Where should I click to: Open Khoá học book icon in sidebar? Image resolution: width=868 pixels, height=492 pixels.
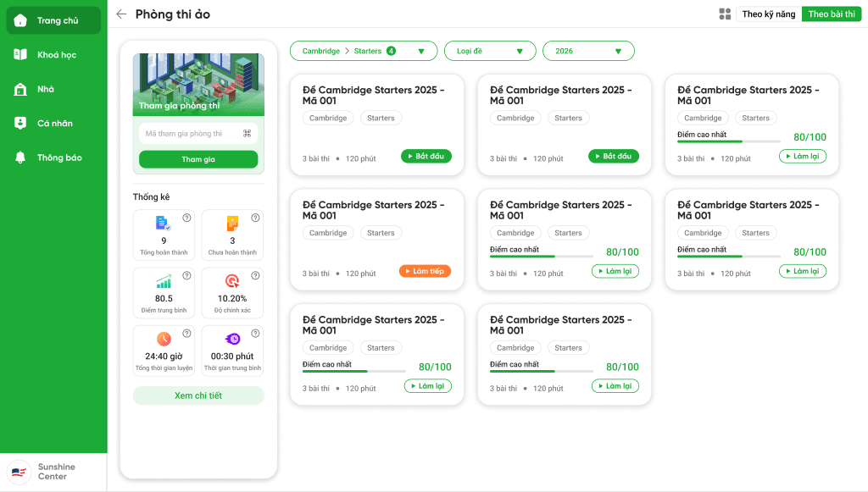20,54
